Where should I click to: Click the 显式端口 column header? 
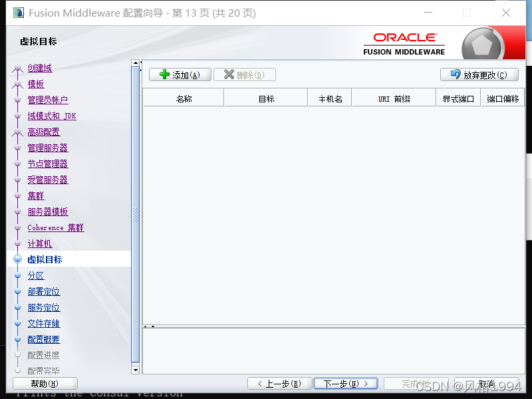pos(458,98)
